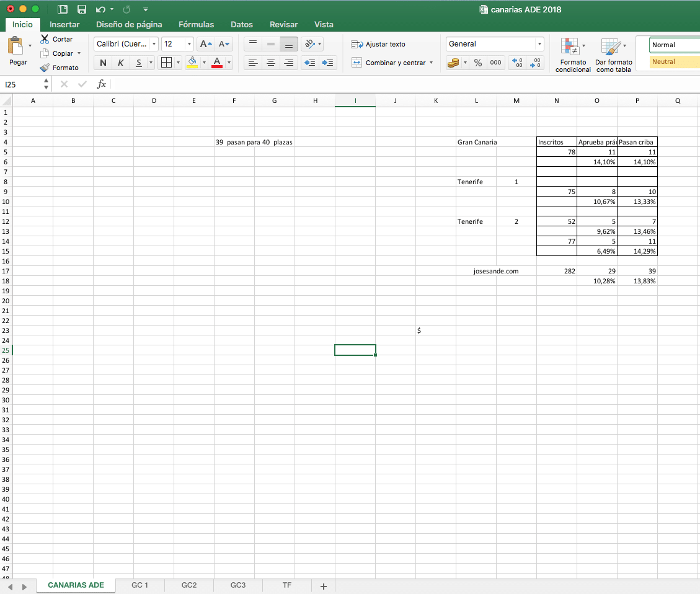Open the GC2 worksheet tab
700x594 pixels.
coord(189,585)
